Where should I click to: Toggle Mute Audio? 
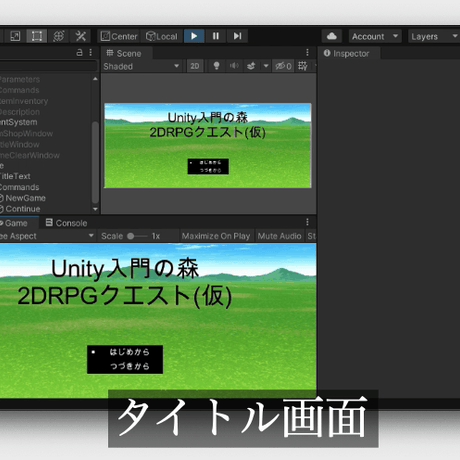pos(279,236)
